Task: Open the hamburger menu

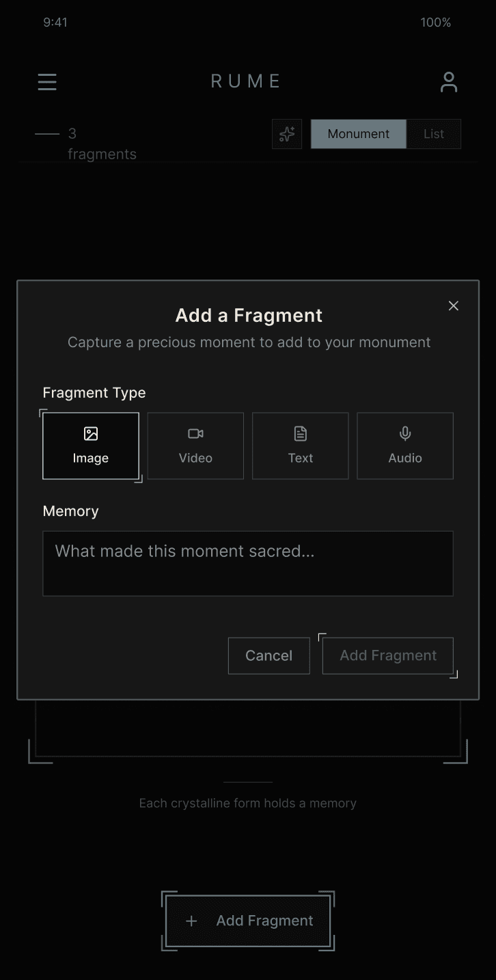Action: coord(47,82)
